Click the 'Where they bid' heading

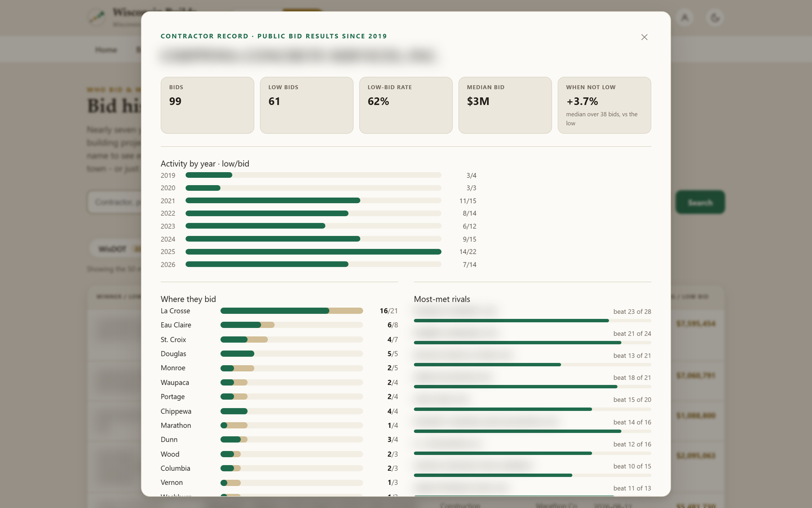(x=188, y=299)
